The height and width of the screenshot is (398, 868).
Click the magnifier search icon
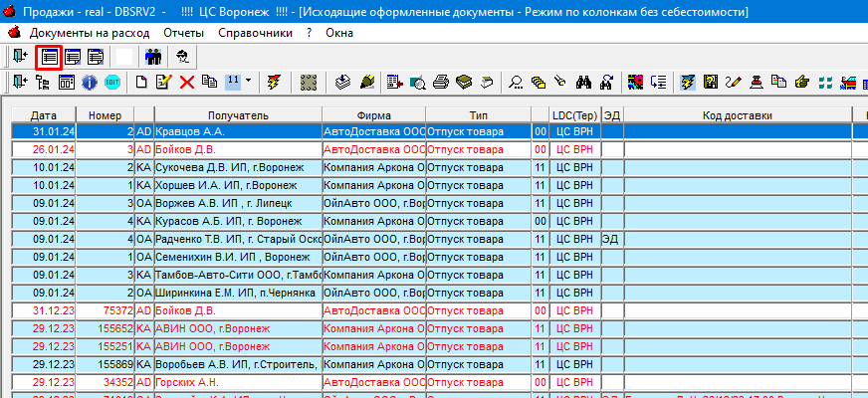click(516, 82)
